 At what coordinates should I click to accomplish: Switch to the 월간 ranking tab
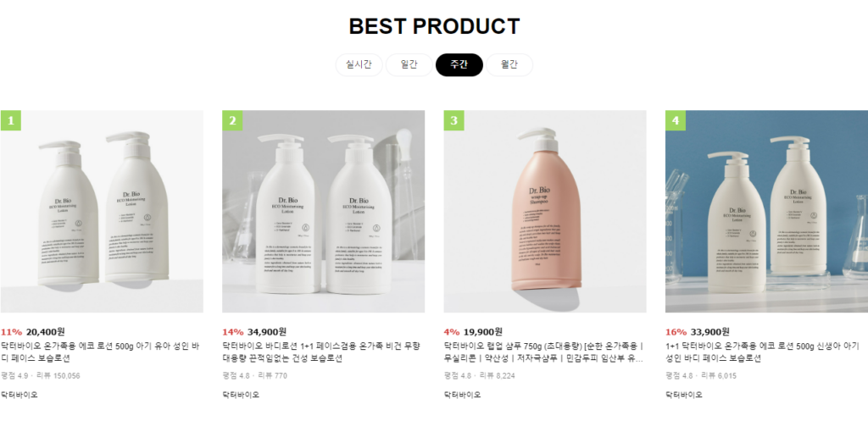[509, 64]
